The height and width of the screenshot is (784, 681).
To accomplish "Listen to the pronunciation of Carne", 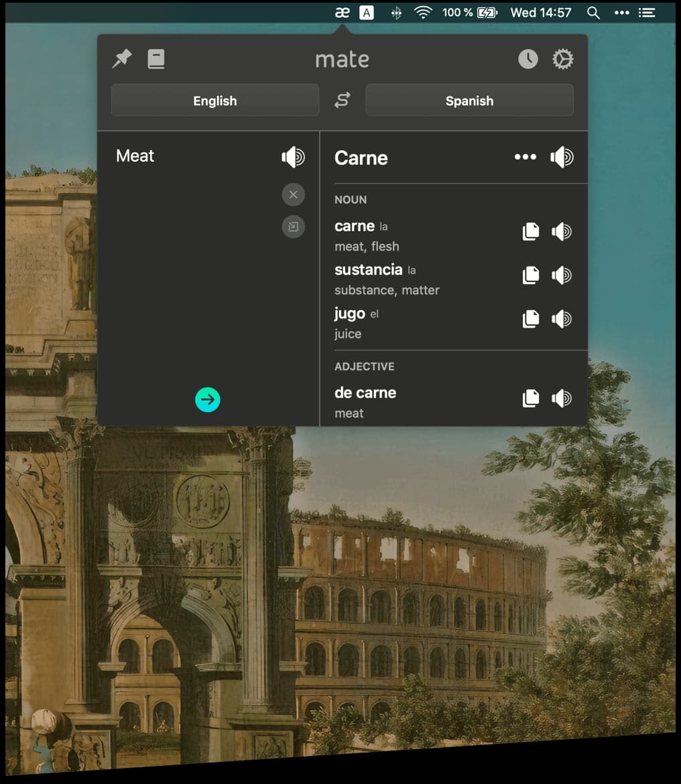I will [x=562, y=157].
